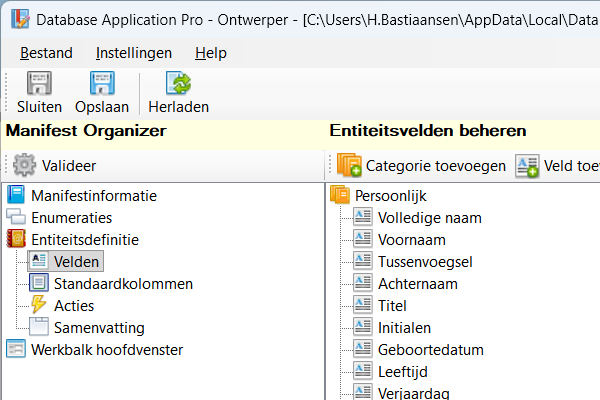Screen dimensions: 600x400
Task: Select Samenvatting in the tree
Action: 99,327
